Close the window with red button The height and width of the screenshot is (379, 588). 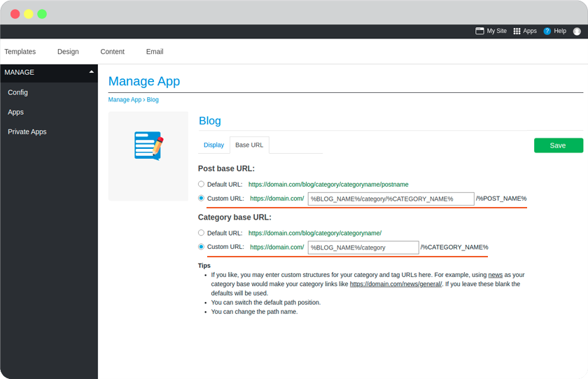pyautogui.click(x=15, y=14)
